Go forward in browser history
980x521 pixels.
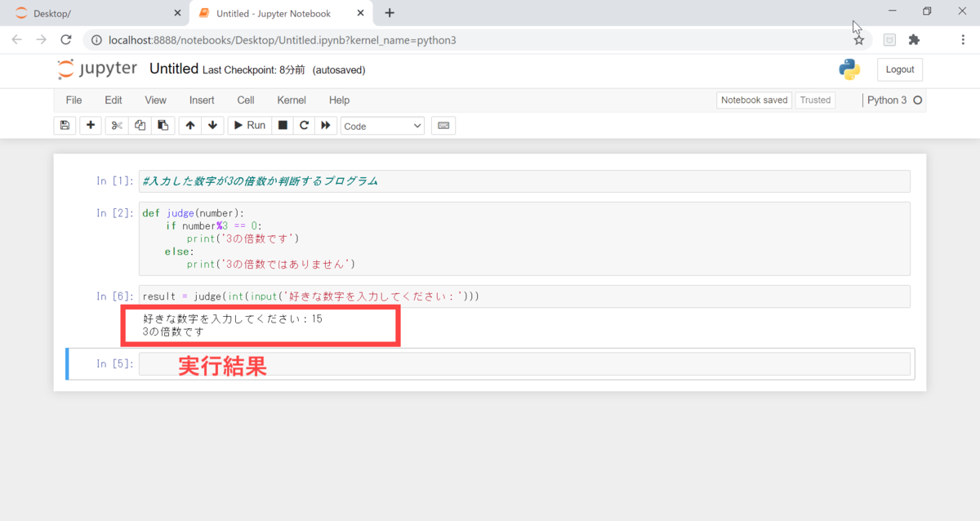point(42,39)
